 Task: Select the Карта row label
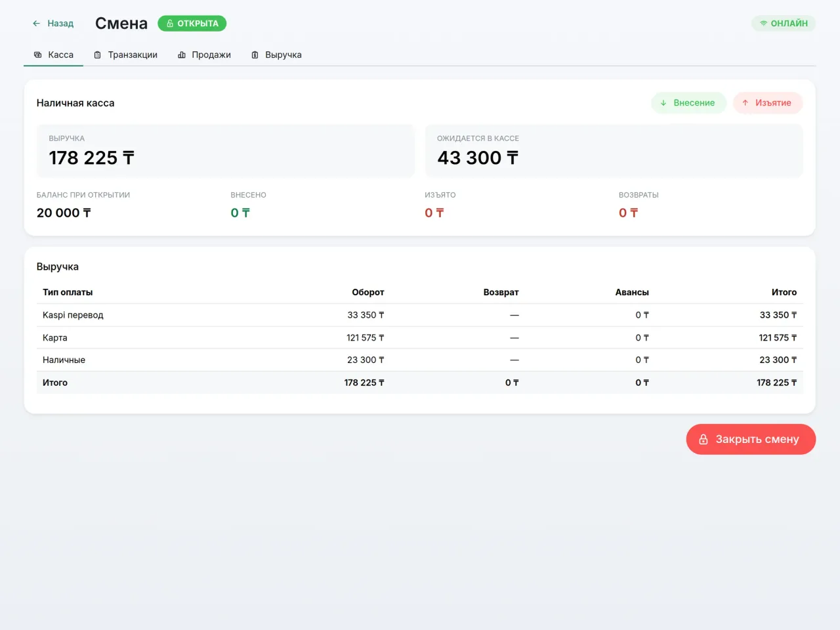pyautogui.click(x=55, y=338)
